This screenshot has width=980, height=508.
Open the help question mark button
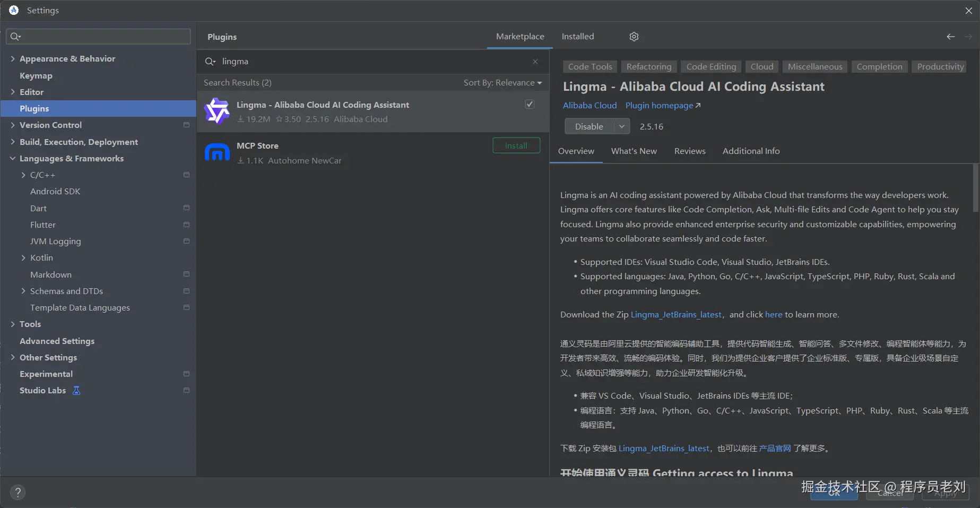pos(18,492)
